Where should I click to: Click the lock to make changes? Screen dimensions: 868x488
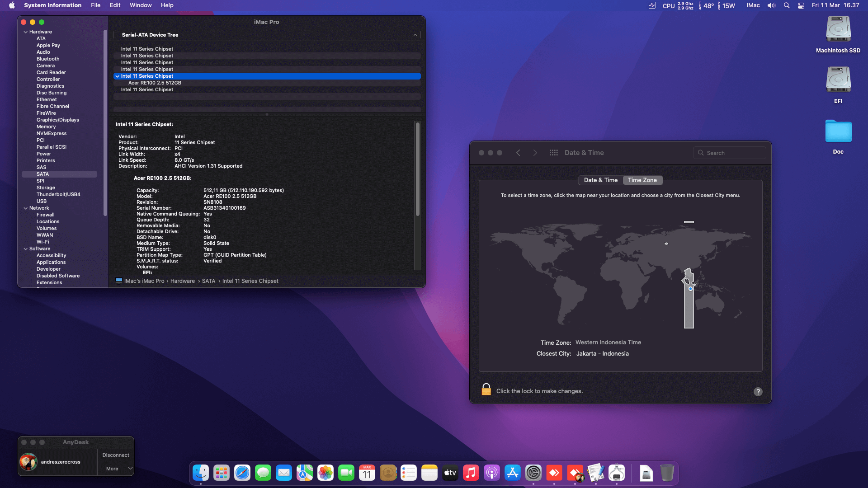[486, 389]
